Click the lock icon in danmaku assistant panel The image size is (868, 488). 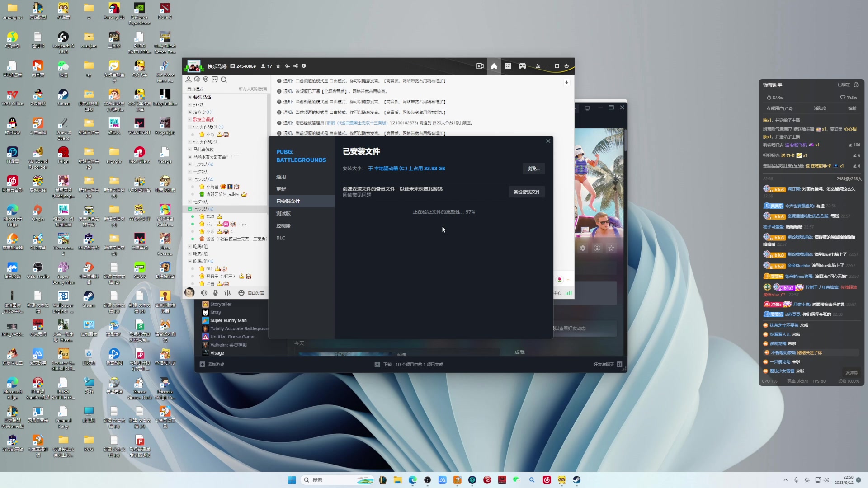856,85
